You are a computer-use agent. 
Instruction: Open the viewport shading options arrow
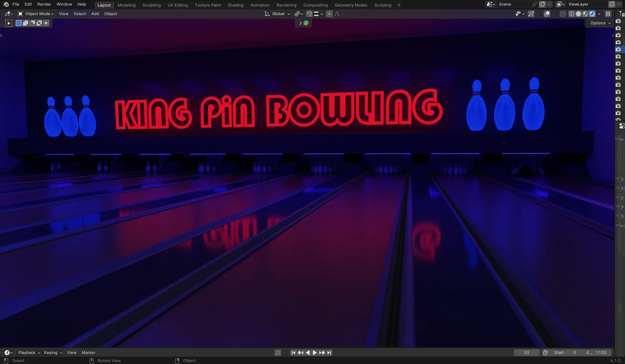(599, 14)
